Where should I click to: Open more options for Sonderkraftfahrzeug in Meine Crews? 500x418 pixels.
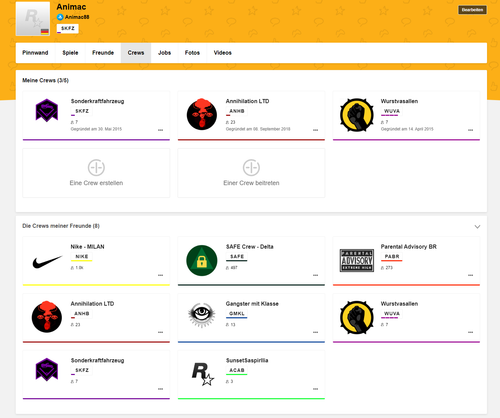[160, 130]
